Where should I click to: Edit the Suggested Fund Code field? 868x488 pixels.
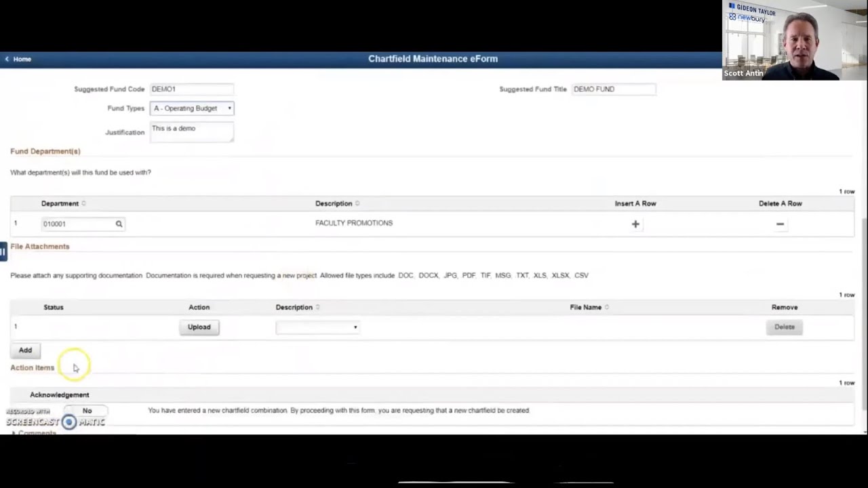(192, 89)
